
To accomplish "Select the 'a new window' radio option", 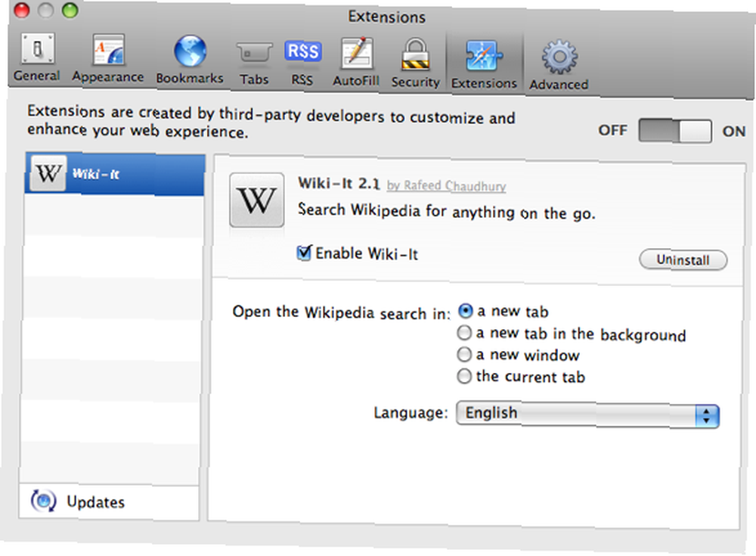I will (464, 354).
